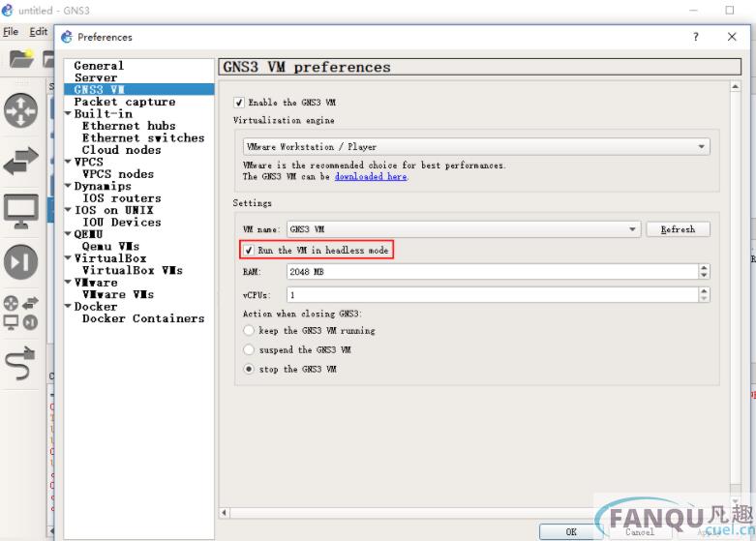This screenshot has width=756, height=541.
Task: Open the Virtualization engine dropdown
Action: pos(476,146)
